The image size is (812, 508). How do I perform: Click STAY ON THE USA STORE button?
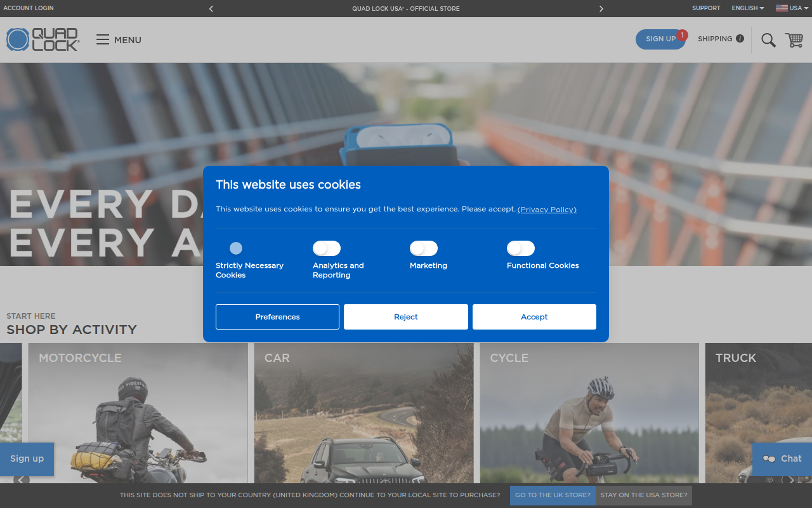(x=644, y=495)
